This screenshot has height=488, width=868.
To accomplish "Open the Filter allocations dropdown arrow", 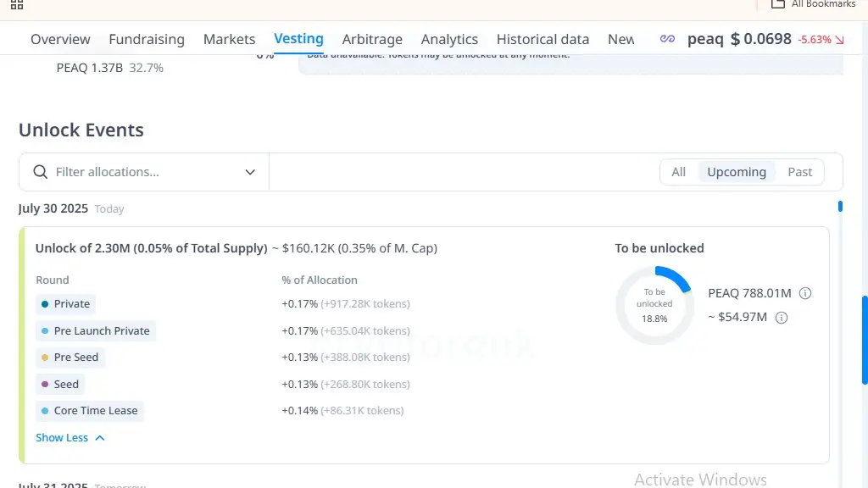I will click(250, 172).
